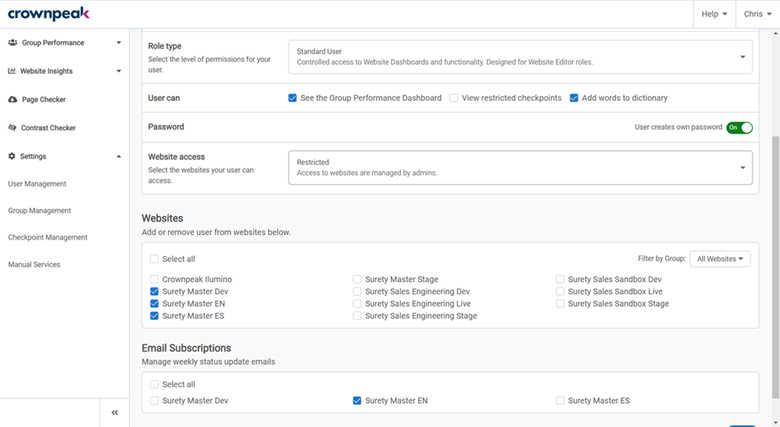The width and height of the screenshot is (780, 427).
Task: Click the Crownpeak logo
Action: click(48, 13)
